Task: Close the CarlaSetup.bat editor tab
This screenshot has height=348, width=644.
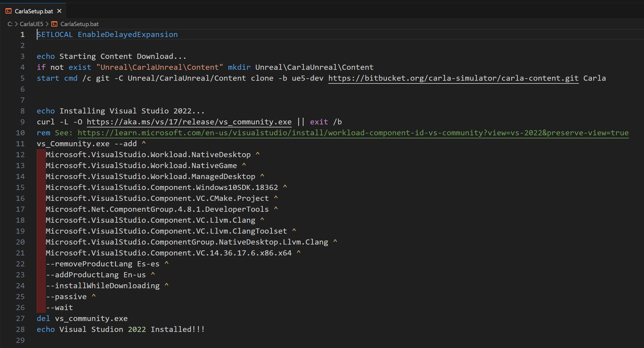Action: point(59,11)
